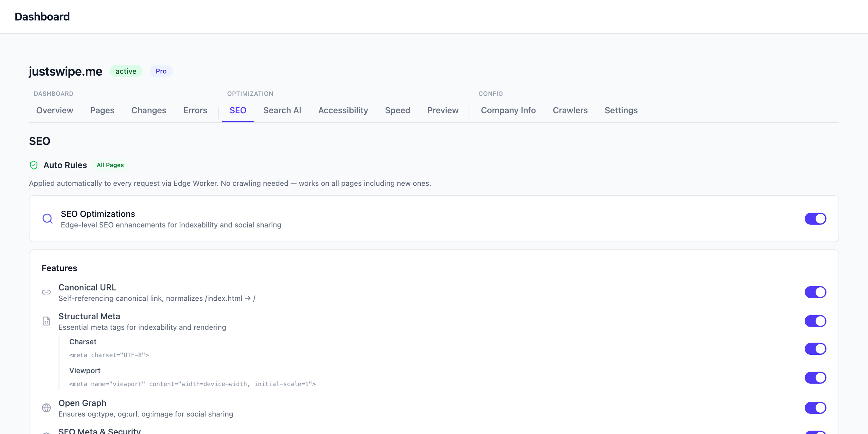
Task: Turn off the Canonical URL toggle
Action: 815,292
